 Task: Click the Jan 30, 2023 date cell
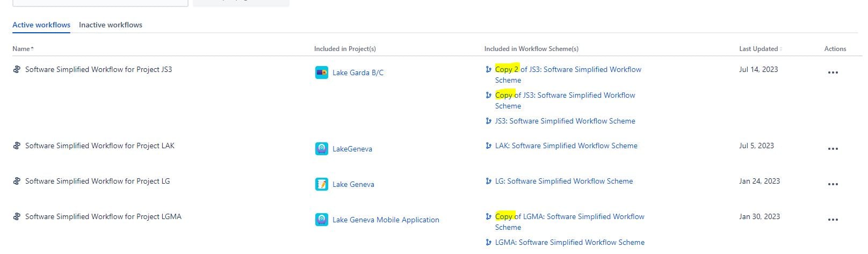click(x=759, y=216)
